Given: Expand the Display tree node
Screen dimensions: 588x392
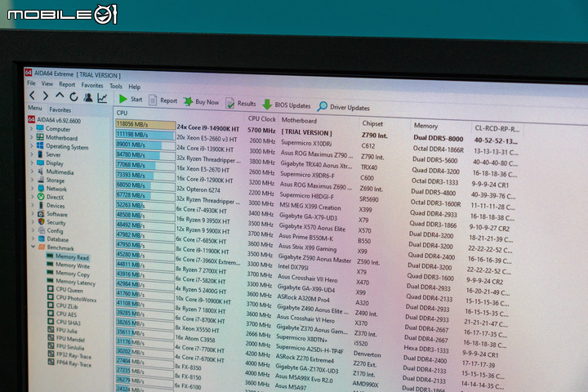Looking at the screenshot, I should tap(32, 163).
